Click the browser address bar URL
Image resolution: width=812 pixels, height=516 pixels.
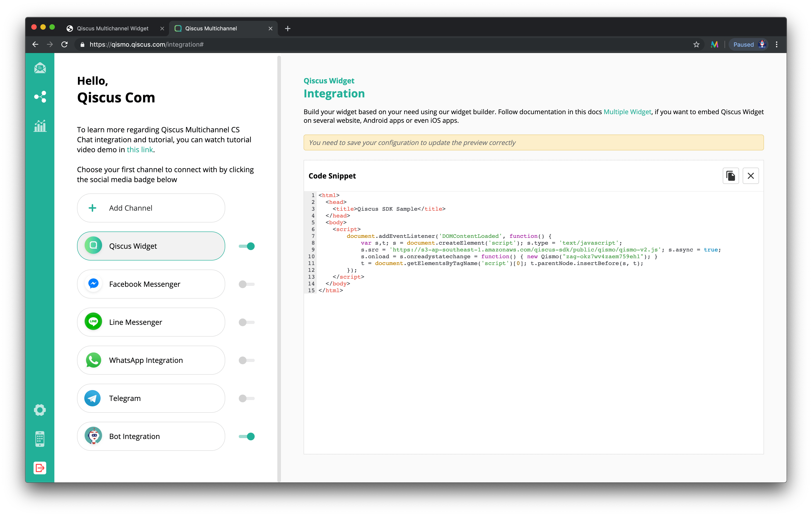pos(146,44)
